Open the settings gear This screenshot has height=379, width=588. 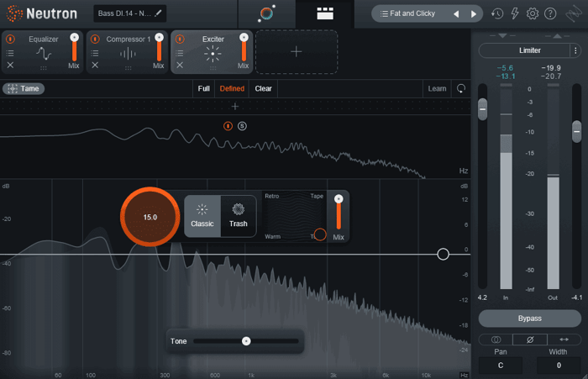click(x=533, y=14)
